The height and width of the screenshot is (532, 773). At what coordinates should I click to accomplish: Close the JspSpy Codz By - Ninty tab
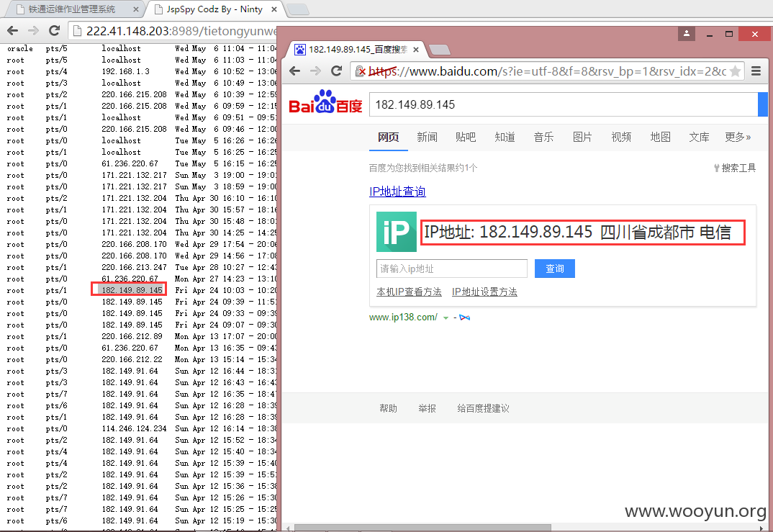click(x=274, y=9)
